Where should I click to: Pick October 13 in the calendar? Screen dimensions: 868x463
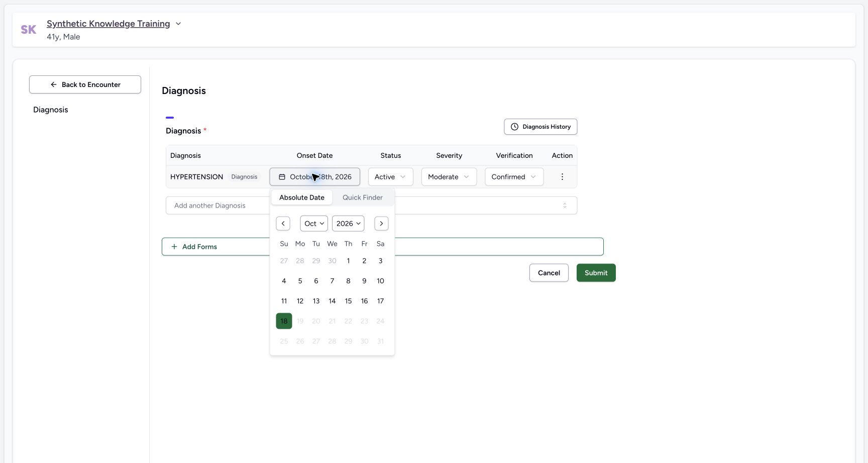(x=316, y=301)
